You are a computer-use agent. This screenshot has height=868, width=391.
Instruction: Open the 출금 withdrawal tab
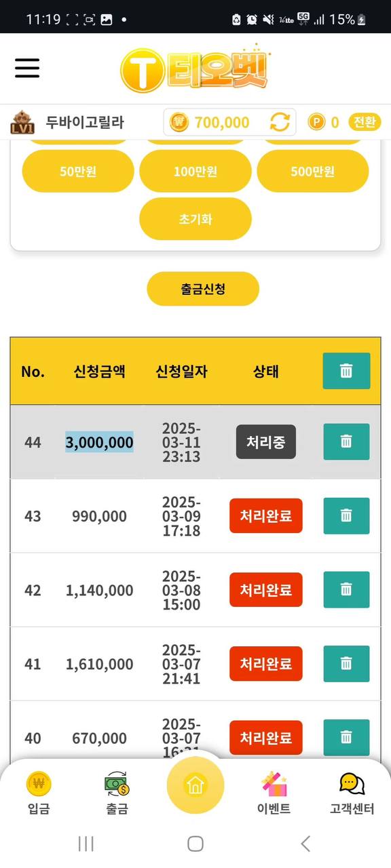117,793
